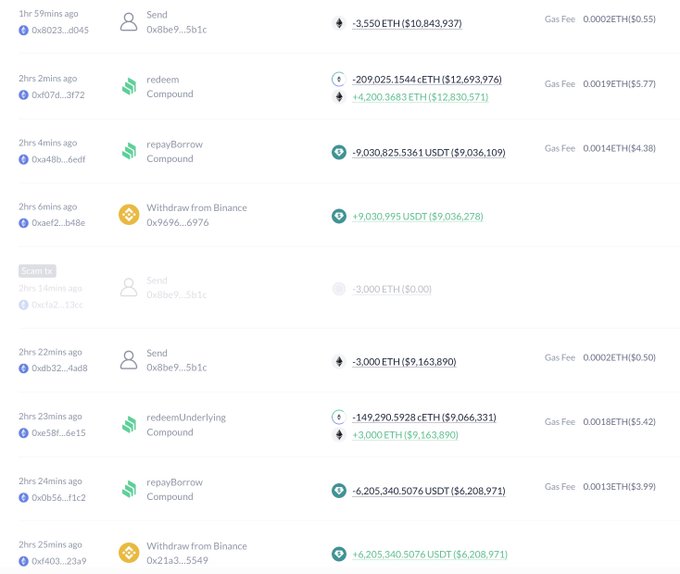Click cETH token icon next to -209,025.1544 cETH
This screenshot has height=574, width=680.
(x=339, y=79)
